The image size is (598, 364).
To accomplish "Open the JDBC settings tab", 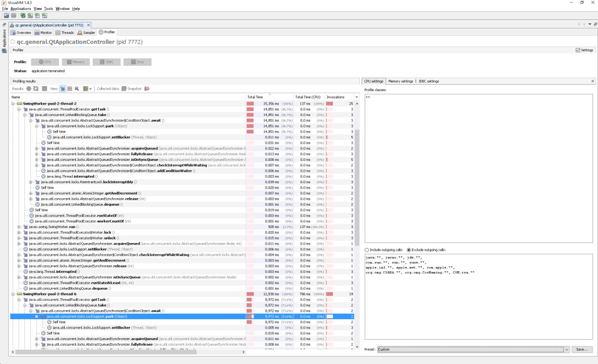I will pos(429,81).
